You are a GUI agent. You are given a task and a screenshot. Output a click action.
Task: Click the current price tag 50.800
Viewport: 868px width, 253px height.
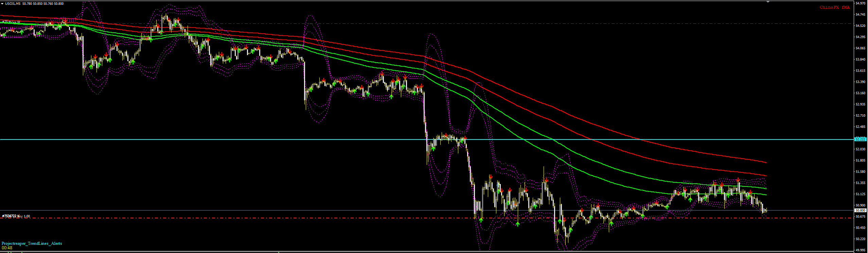click(x=861, y=210)
